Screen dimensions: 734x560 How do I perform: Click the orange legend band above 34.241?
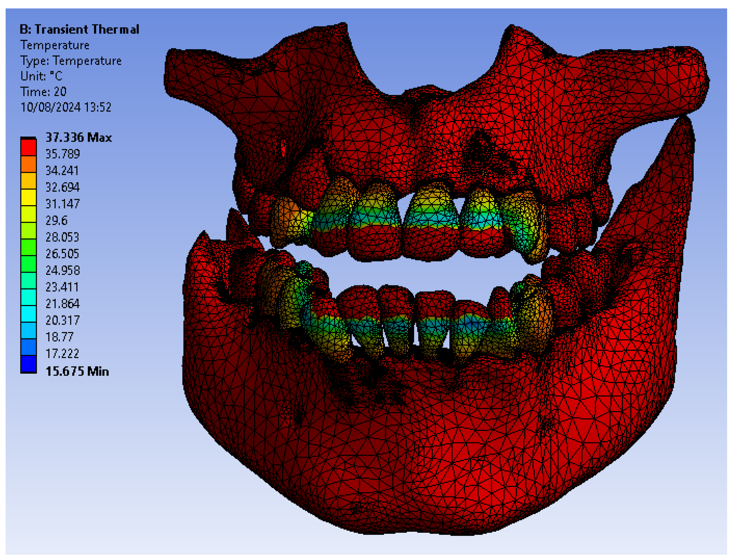[29, 164]
